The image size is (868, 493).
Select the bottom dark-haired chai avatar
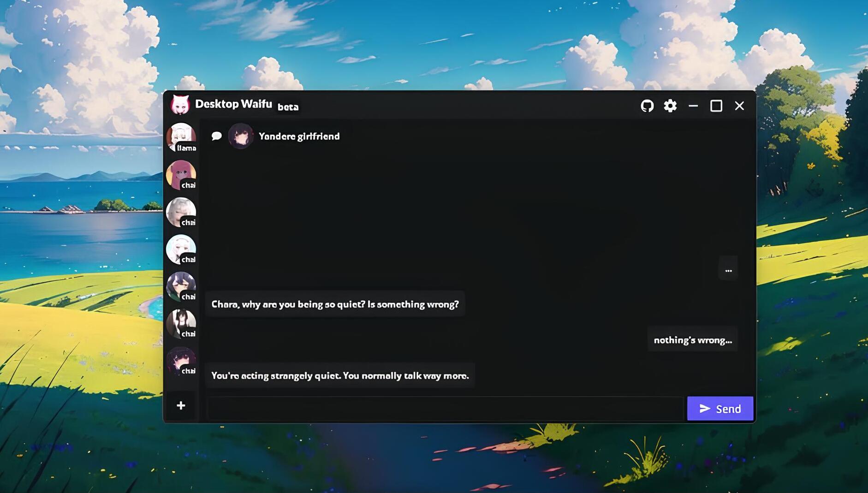click(x=181, y=361)
